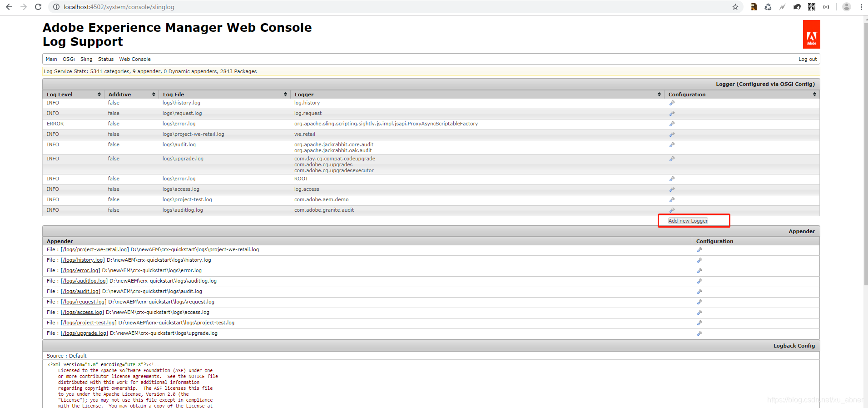Click Add new Logger
Image resolution: width=868 pixels, height=408 pixels.
(688, 221)
